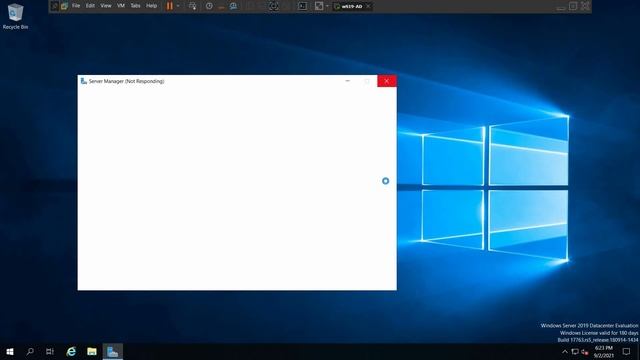
Task: Open the clock and date in taskbar
Action: 604,351
